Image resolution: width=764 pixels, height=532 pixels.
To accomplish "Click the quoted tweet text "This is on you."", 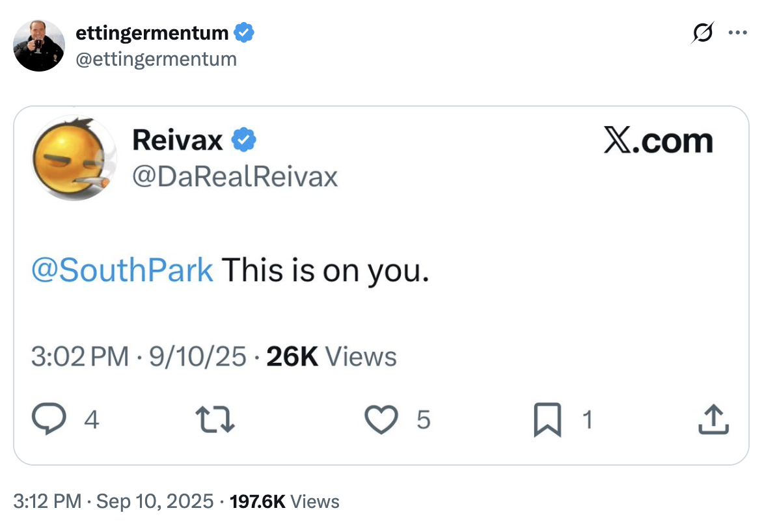I will pos(325,270).
